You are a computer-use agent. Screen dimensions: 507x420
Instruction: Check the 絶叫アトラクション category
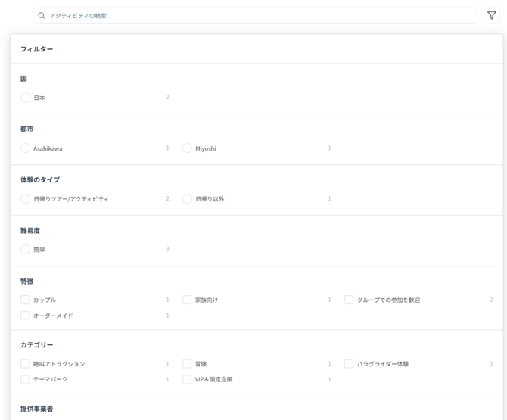26,364
